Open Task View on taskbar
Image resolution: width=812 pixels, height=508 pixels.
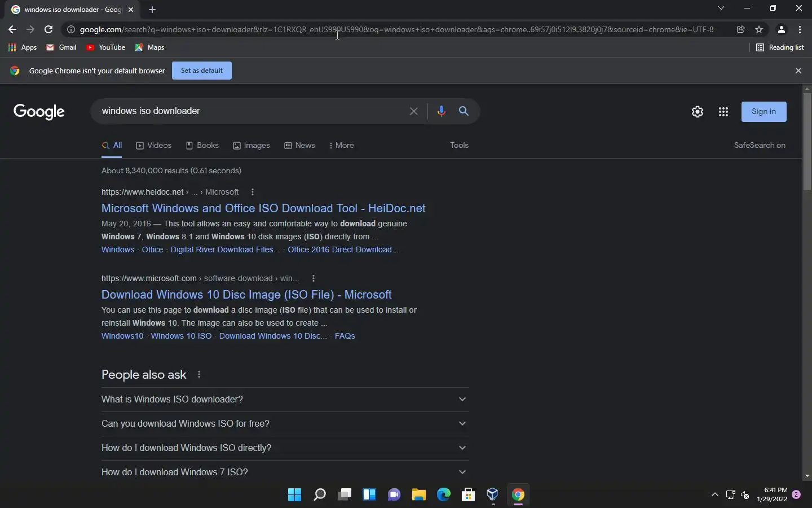click(344, 495)
